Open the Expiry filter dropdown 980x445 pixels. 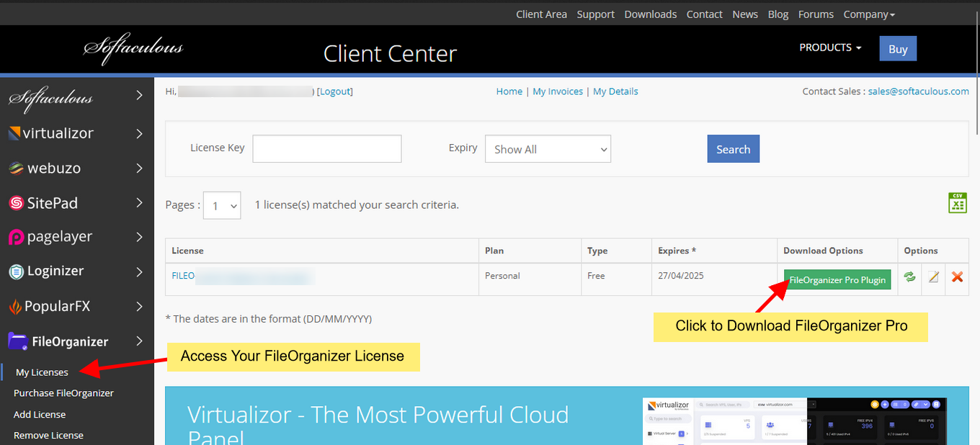pyautogui.click(x=548, y=149)
